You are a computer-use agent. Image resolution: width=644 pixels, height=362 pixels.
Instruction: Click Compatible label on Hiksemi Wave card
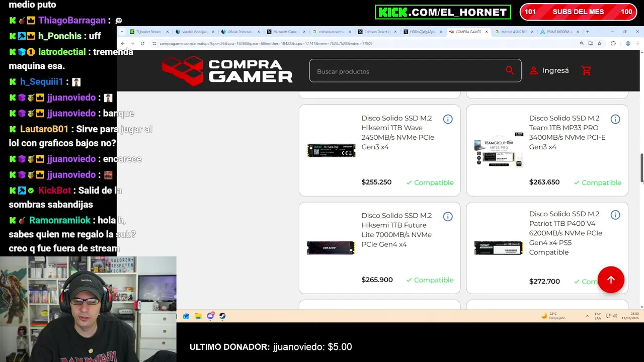pos(430,183)
